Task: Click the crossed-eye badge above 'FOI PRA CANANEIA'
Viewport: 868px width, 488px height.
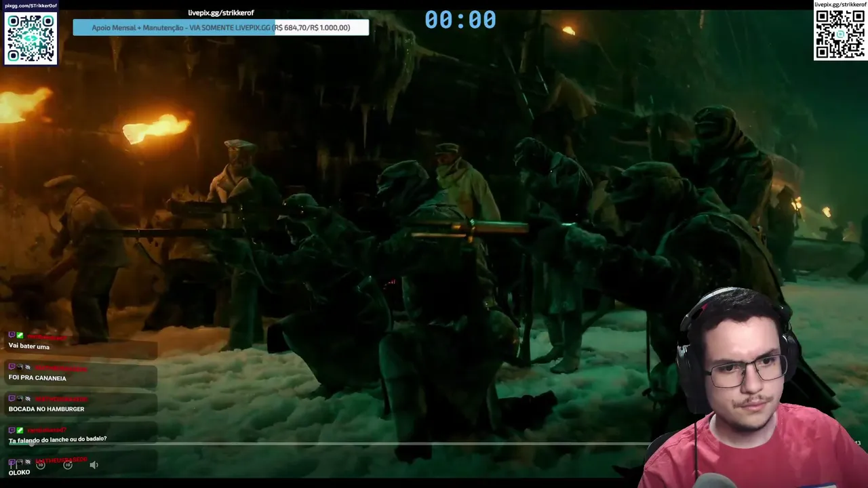Action: (x=28, y=367)
